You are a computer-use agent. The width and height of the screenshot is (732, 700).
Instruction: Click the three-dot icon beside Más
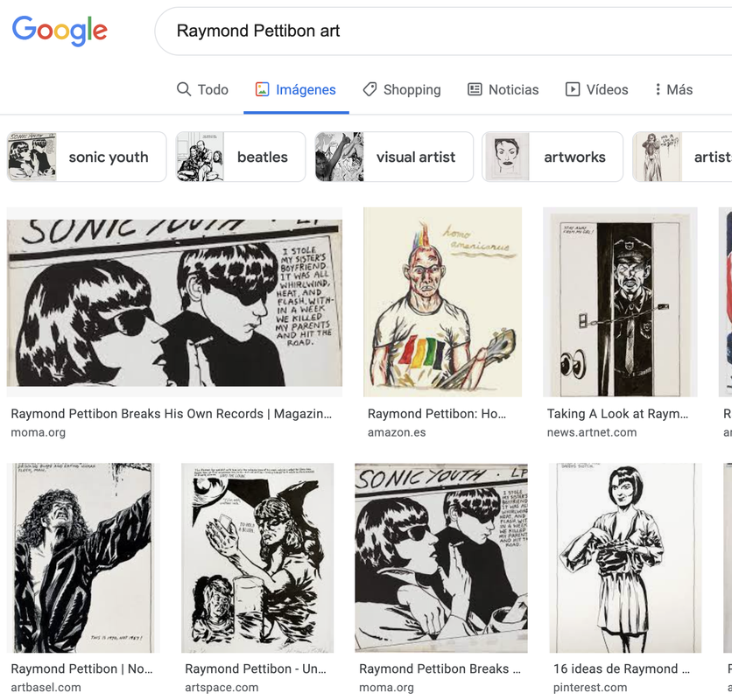click(x=658, y=89)
